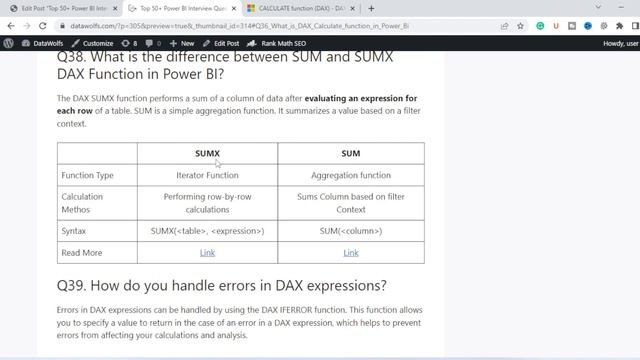This screenshot has width=640, height=360.
Task: Click the SUMX(<table>, <expression>) syntax cell
Action: (207, 231)
